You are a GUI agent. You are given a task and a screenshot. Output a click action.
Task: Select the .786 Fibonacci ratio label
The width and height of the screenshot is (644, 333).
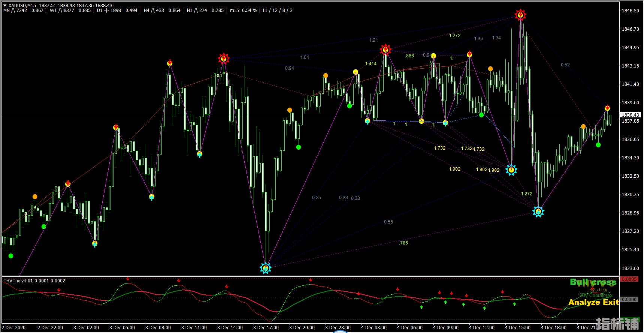(x=403, y=243)
